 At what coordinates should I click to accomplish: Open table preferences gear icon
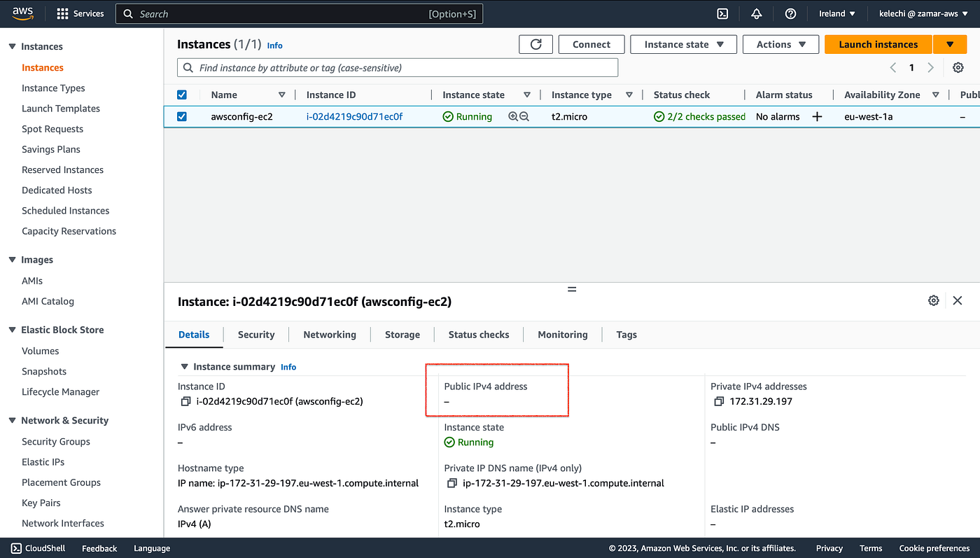click(958, 68)
